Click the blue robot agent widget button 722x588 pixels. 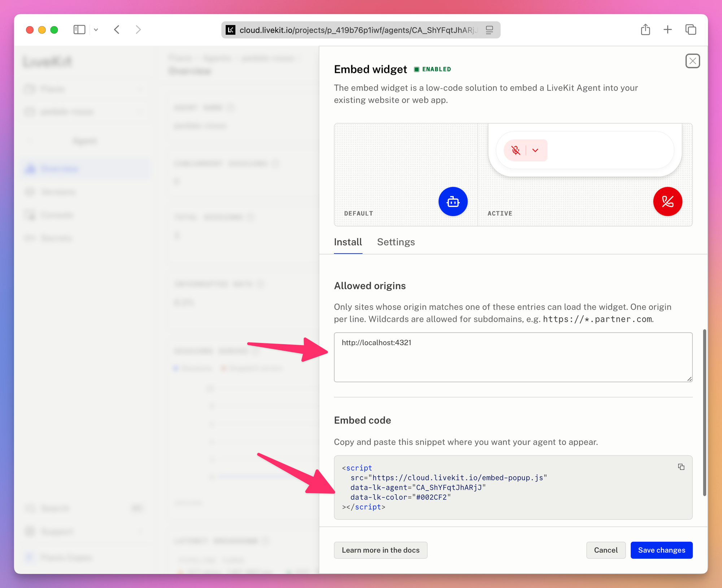tap(453, 202)
